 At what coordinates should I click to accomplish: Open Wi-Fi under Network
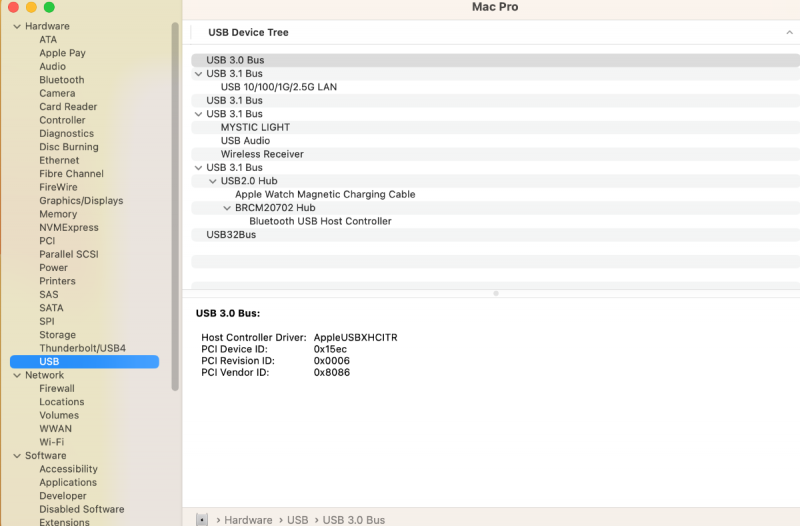click(52, 442)
